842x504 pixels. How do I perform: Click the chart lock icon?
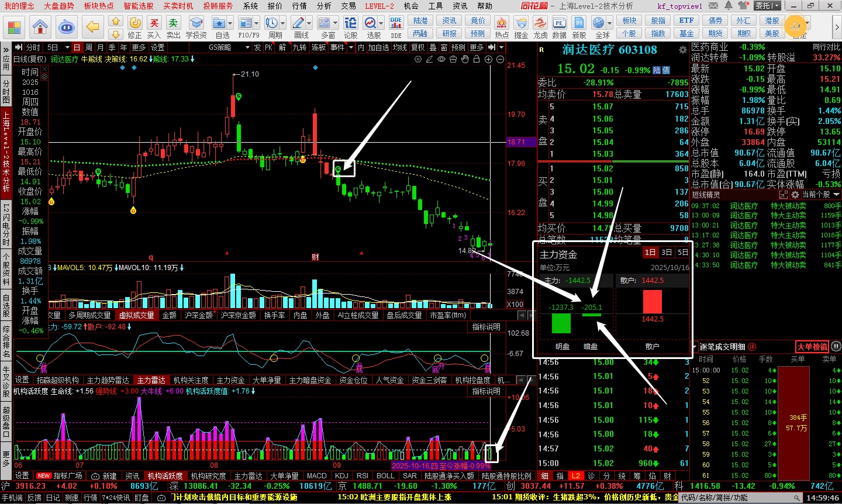click(x=477, y=59)
